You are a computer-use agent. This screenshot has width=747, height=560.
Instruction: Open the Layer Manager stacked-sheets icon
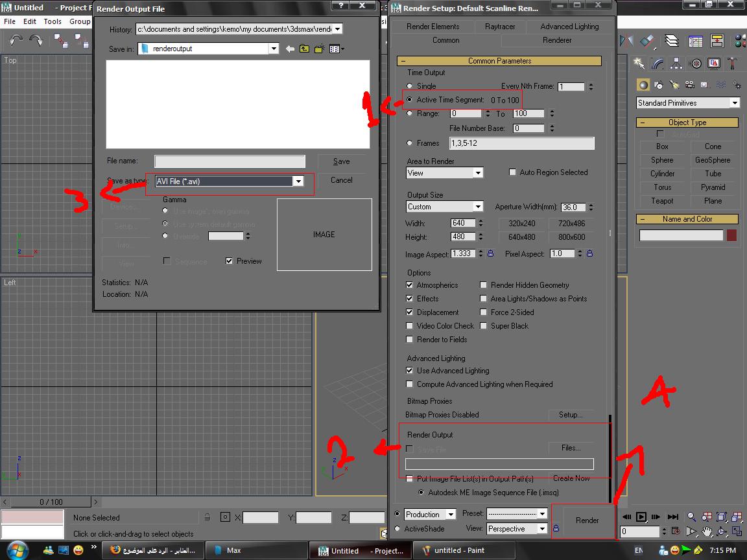[672, 41]
